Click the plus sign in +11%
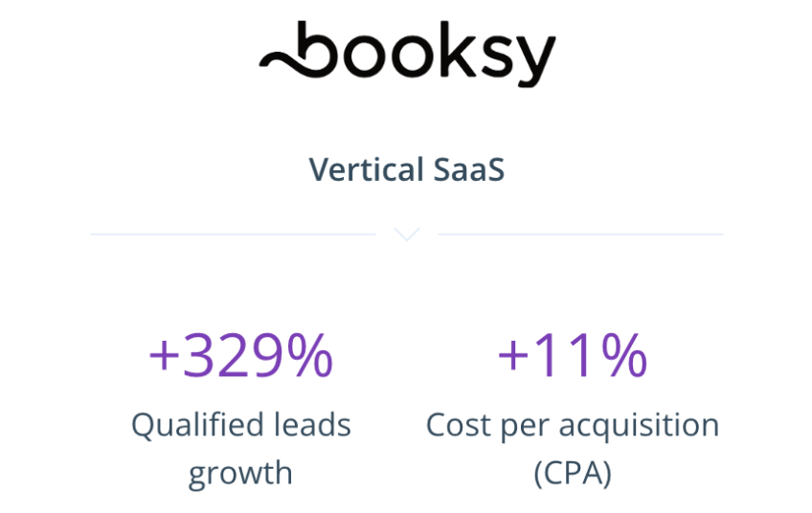Screen dimensions: 812x513 [x=512, y=356]
